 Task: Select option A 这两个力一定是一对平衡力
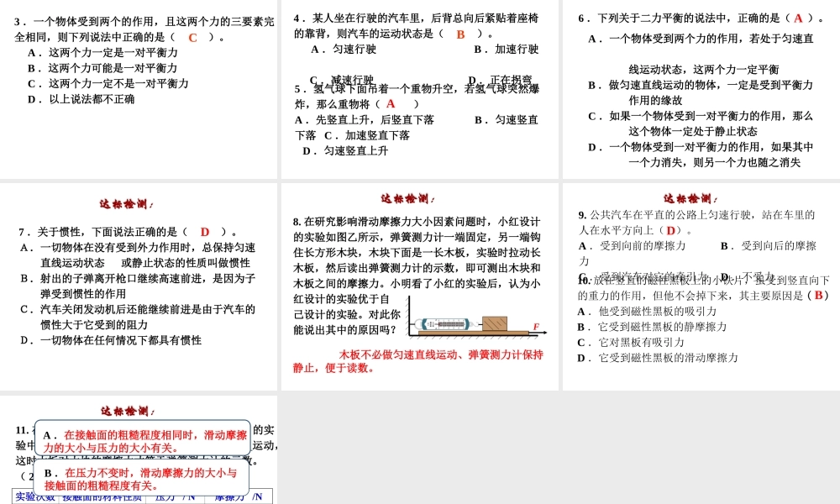(102, 52)
